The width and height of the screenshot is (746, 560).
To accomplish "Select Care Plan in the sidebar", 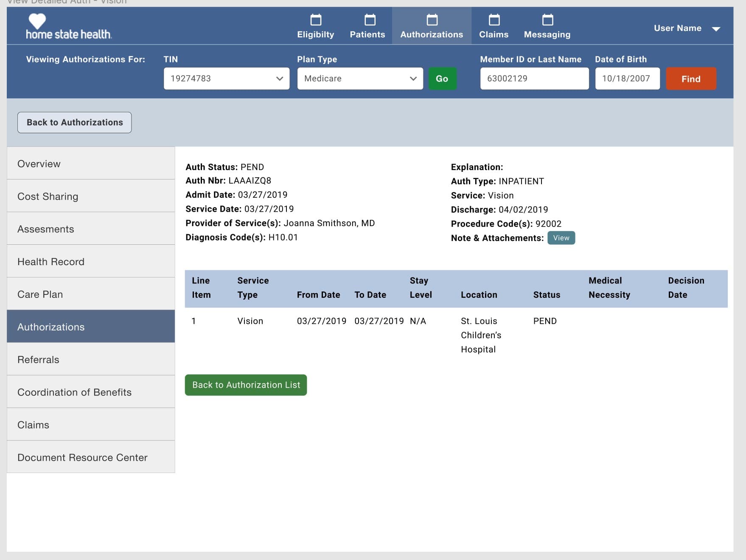I will [x=91, y=294].
